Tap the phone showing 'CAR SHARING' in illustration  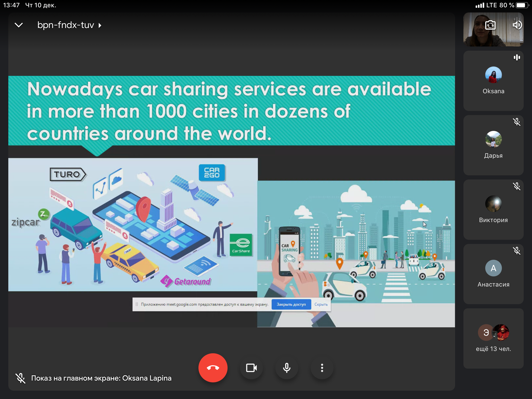click(x=289, y=251)
